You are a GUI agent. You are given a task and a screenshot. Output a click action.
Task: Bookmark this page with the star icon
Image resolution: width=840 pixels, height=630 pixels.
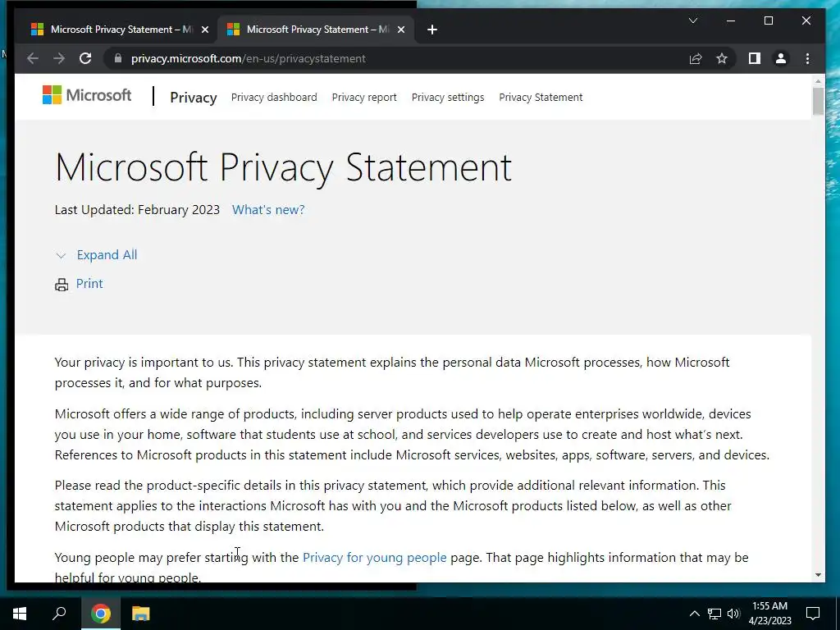coord(722,58)
